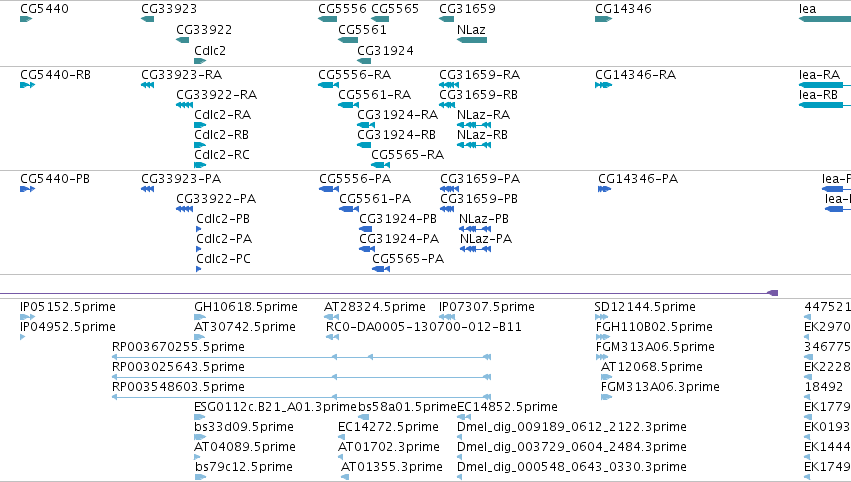
Task: Click transcript CG5565-RA
Action: (x=408, y=155)
